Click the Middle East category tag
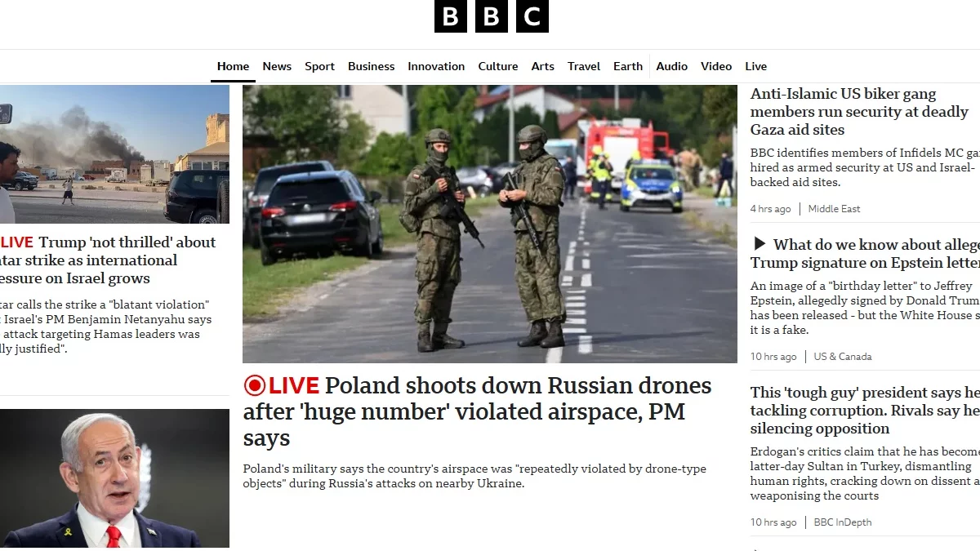980x551 pixels. [x=834, y=209]
